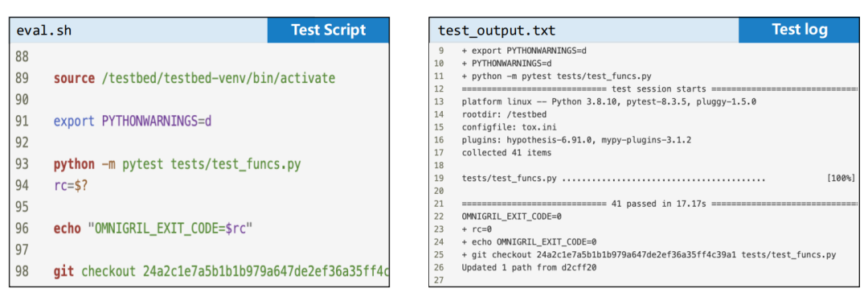
Task: Click the test_output.txt file name header
Action: [497, 31]
